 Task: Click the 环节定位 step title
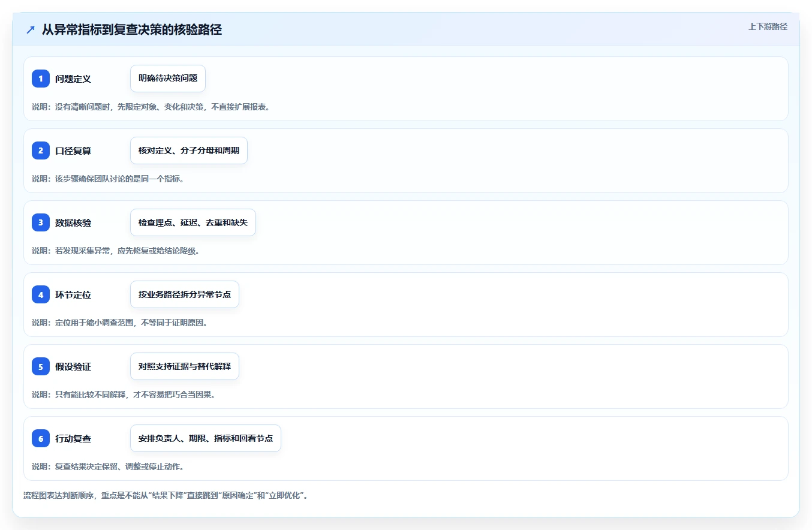click(x=73, y=294)
